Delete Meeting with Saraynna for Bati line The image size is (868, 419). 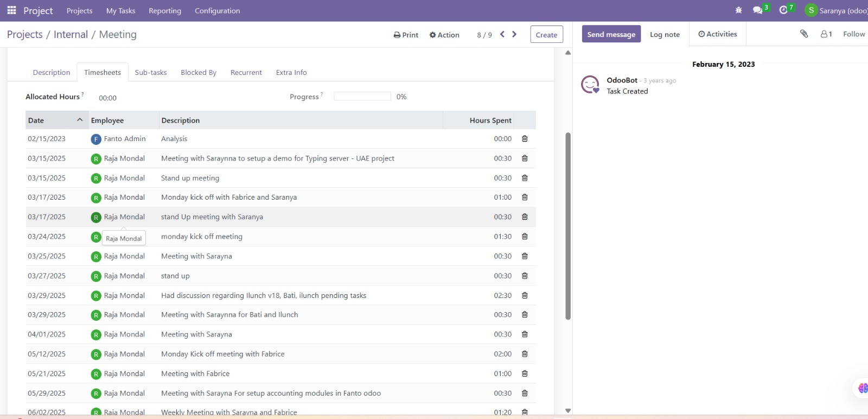point(525,315)
